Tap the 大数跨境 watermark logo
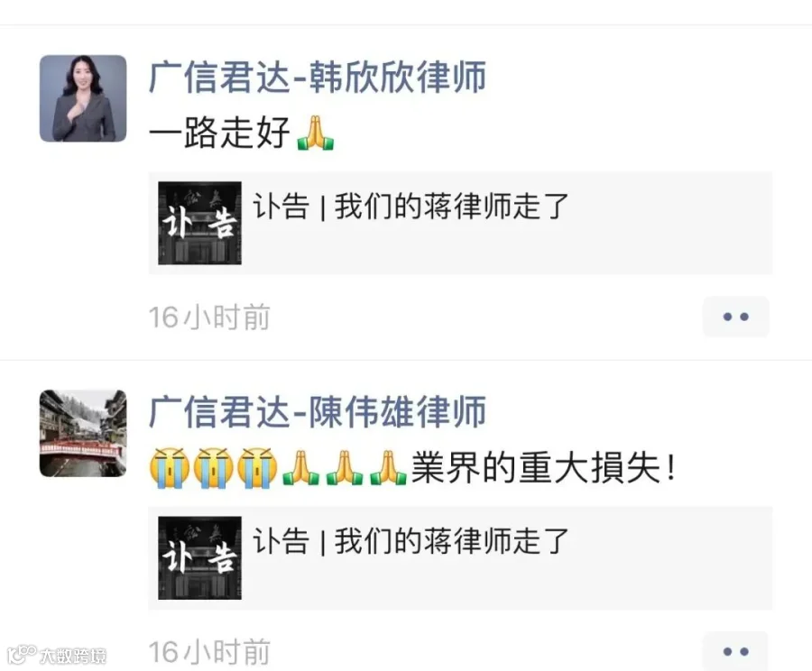812x671 pixels. 57,656
